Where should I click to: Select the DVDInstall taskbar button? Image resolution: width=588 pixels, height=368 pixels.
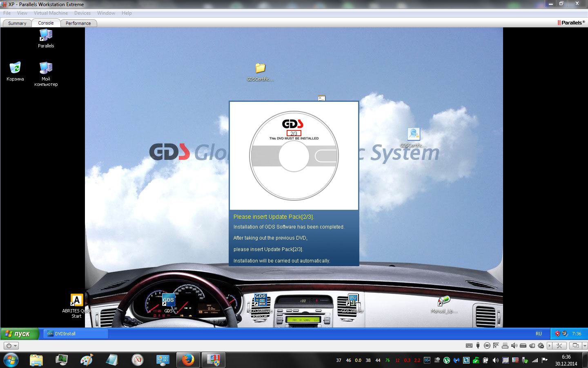pyautogui.click(x=76, y=334)
